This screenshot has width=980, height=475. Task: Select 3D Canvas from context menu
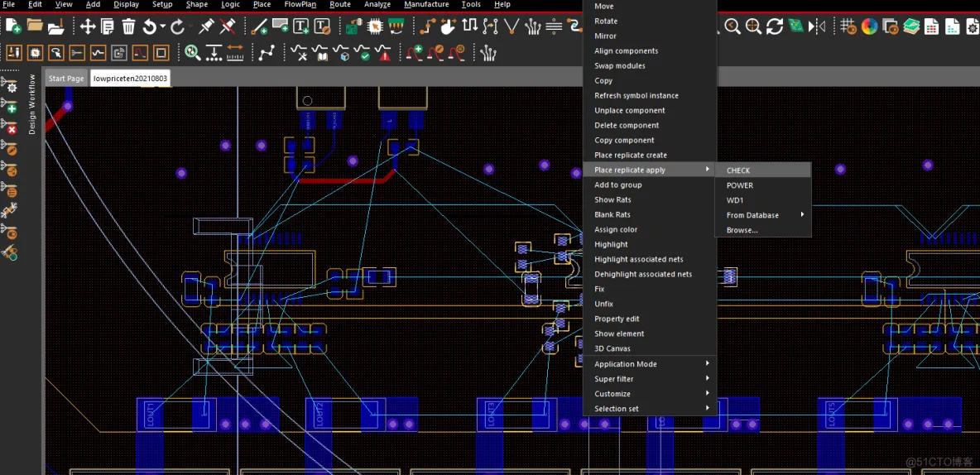tap(650, 348)
